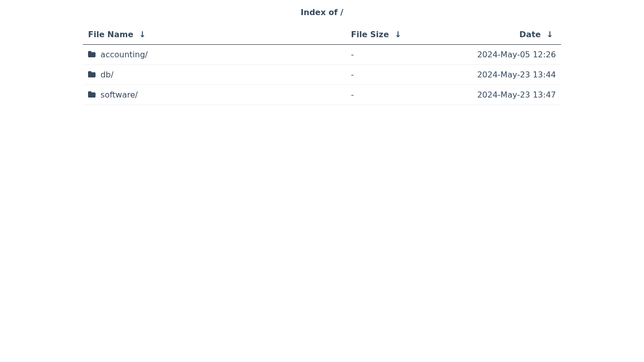Click the root slash in the heading

pyautogui.click(x=342, y=13)
